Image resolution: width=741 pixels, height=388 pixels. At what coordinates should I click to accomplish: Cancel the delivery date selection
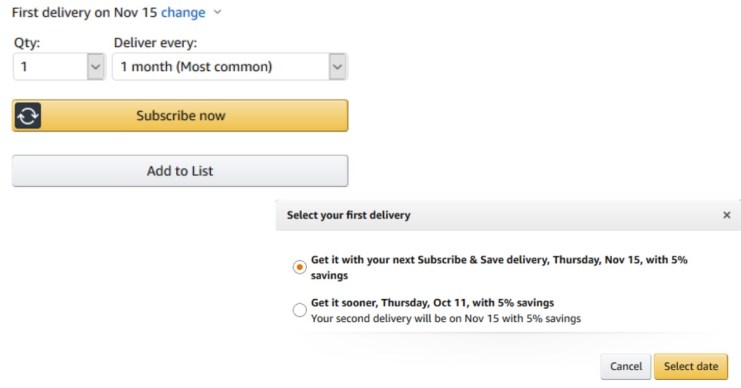pos(626,366)
